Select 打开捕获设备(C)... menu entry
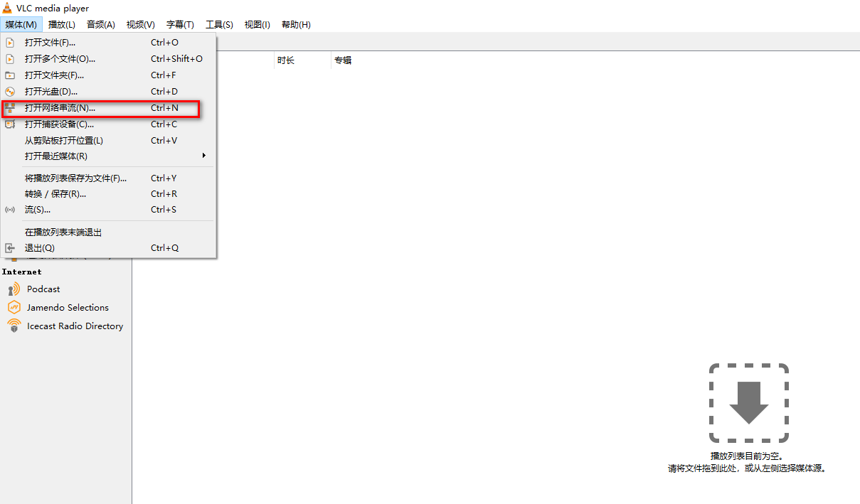Viewport: 860px width, 504px height. (109, 124)
